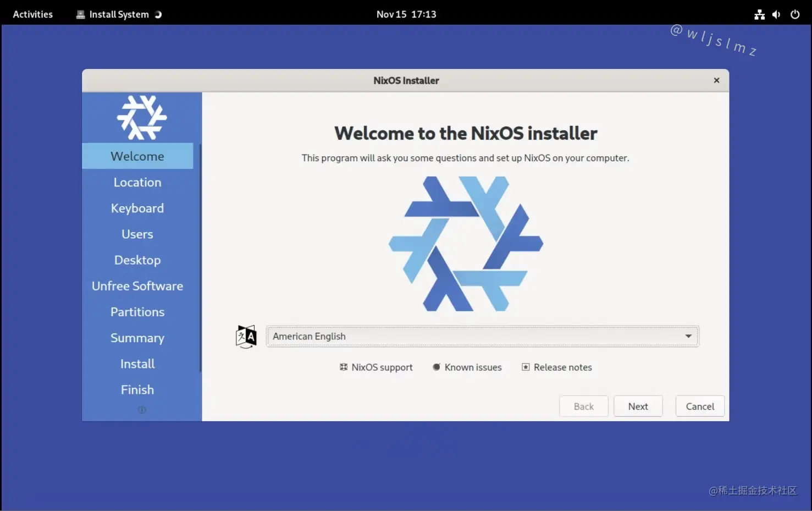Click the large NixOS logo in welcome page
Image resolution: width=812 pixels, height=511 pixels.
point(466,244)
